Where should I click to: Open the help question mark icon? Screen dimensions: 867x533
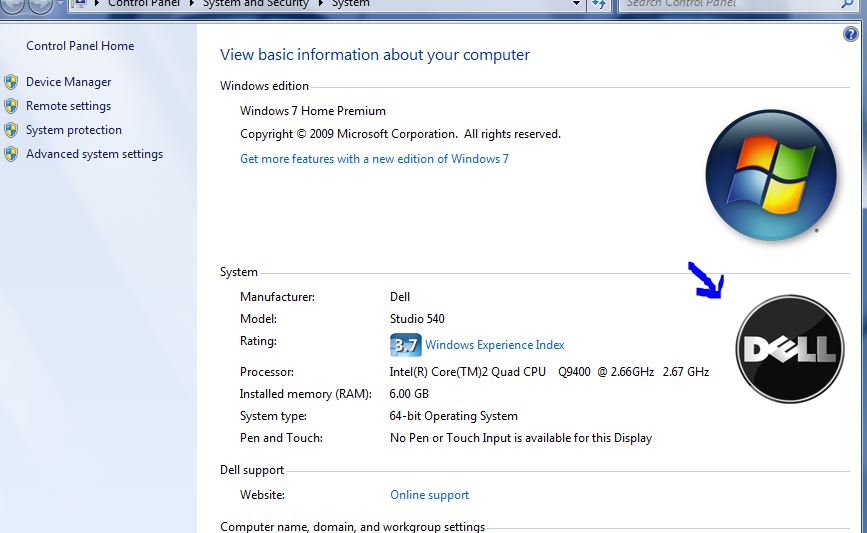[x=850, y=34]
